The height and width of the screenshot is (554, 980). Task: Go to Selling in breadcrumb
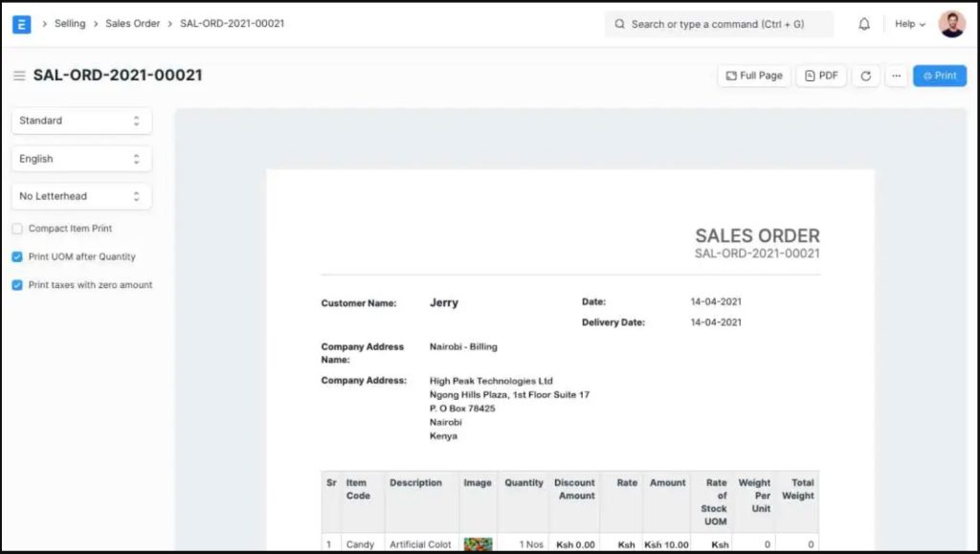coord(70,23)
